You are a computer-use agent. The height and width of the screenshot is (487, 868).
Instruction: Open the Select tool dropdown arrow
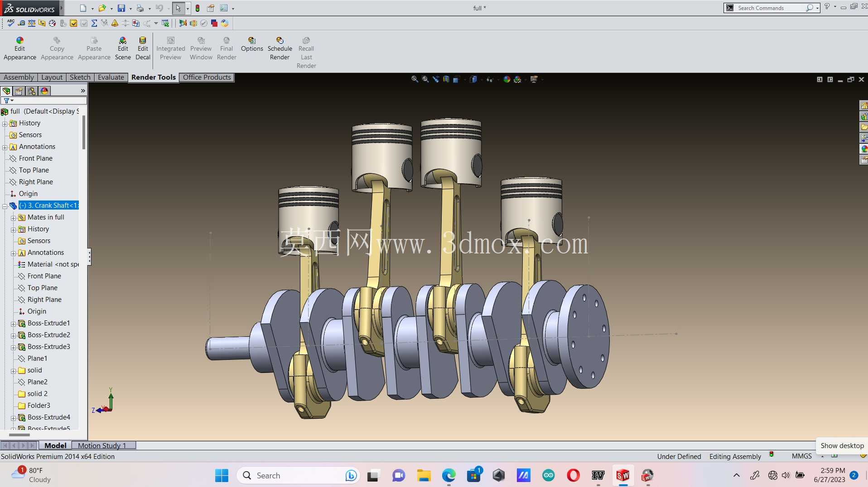pos(188,8)
